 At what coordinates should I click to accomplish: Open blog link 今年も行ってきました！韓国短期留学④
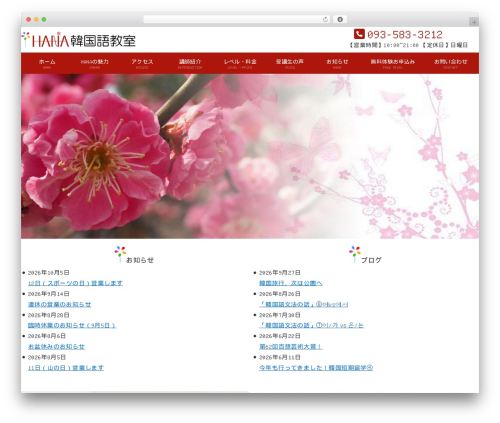point(316,368)
